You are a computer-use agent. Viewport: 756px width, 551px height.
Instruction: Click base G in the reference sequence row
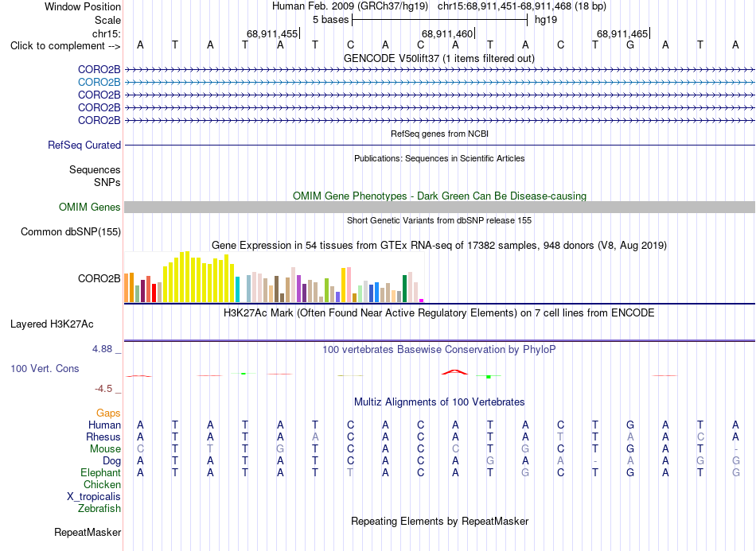(629, 45)
